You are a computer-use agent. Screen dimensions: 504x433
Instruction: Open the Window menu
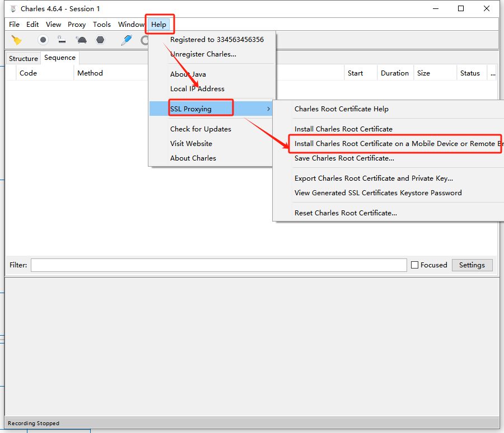tap(131, 25)
